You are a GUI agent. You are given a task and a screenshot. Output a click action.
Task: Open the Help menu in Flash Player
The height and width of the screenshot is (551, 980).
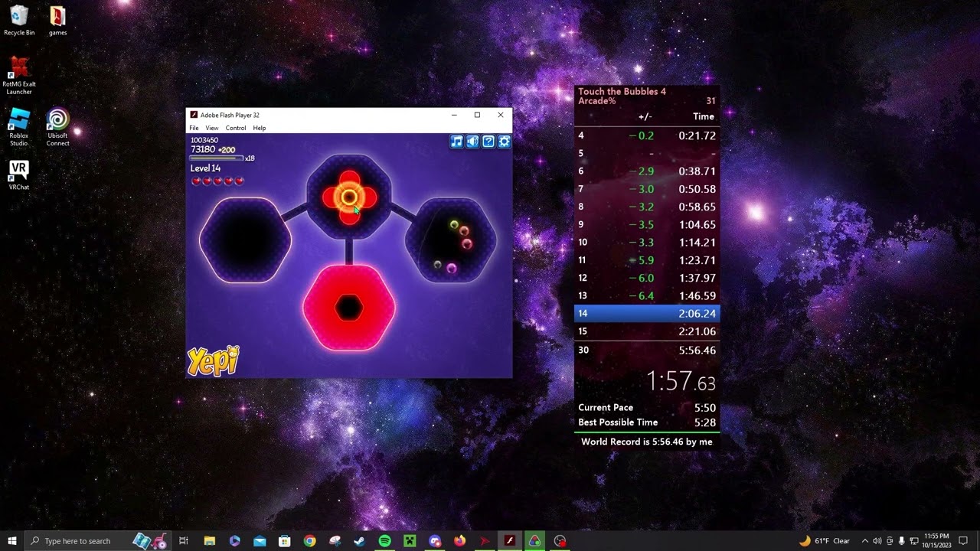tap(260, 128)
